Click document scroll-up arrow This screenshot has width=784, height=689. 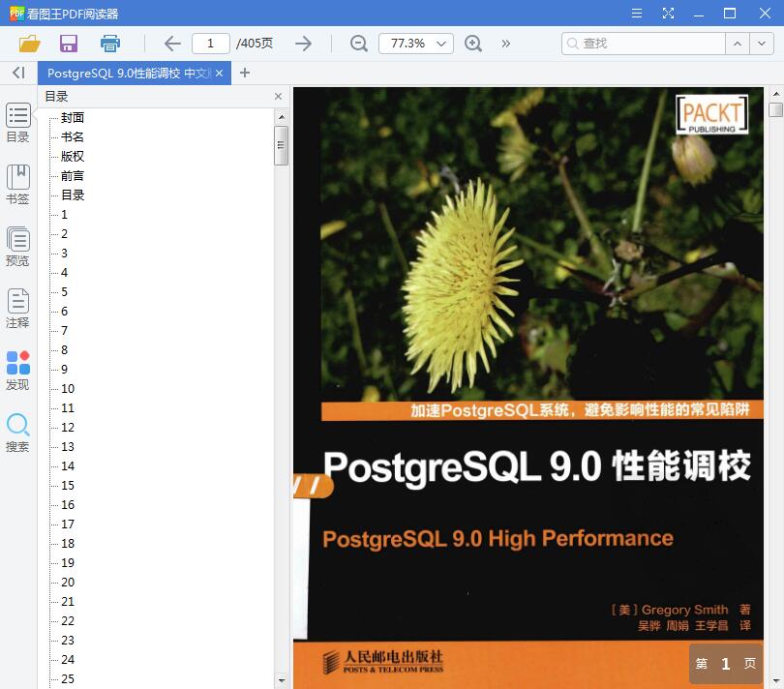pyautogui.click(x=775, y=94)
